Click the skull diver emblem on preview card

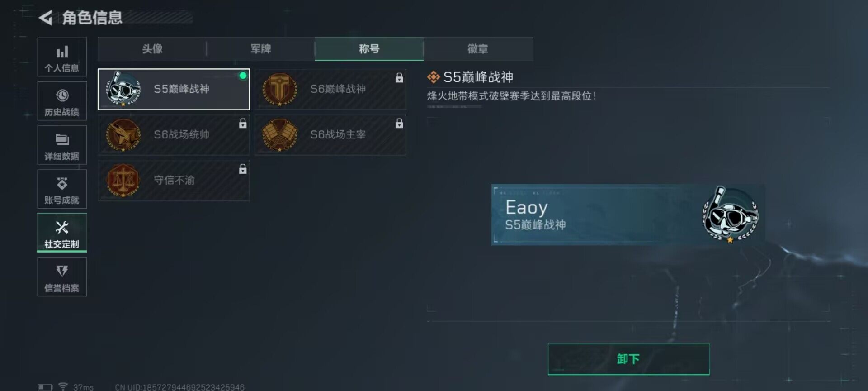tap(730, 215)
